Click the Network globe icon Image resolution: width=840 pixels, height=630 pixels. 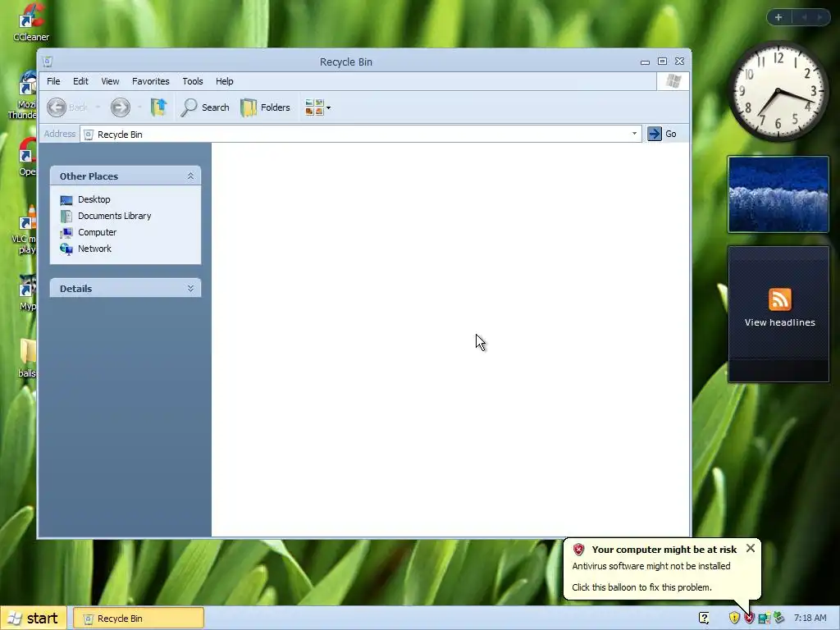tap(66, 249)
